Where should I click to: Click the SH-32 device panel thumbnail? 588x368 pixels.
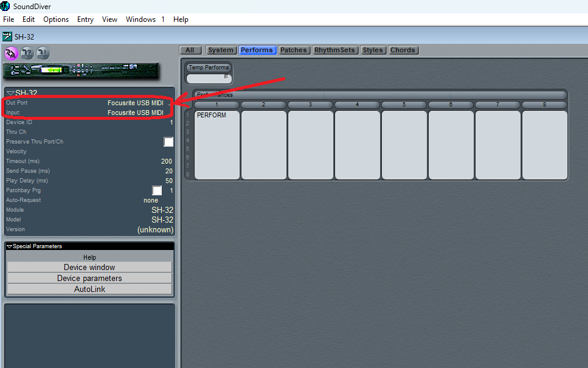[x=81, y=71]
